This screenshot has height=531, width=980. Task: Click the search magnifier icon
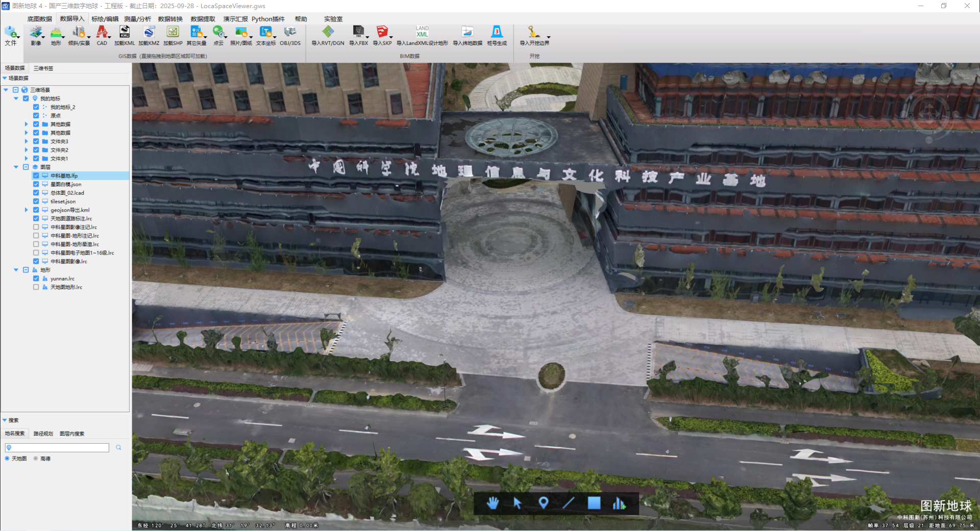[118, 447]
